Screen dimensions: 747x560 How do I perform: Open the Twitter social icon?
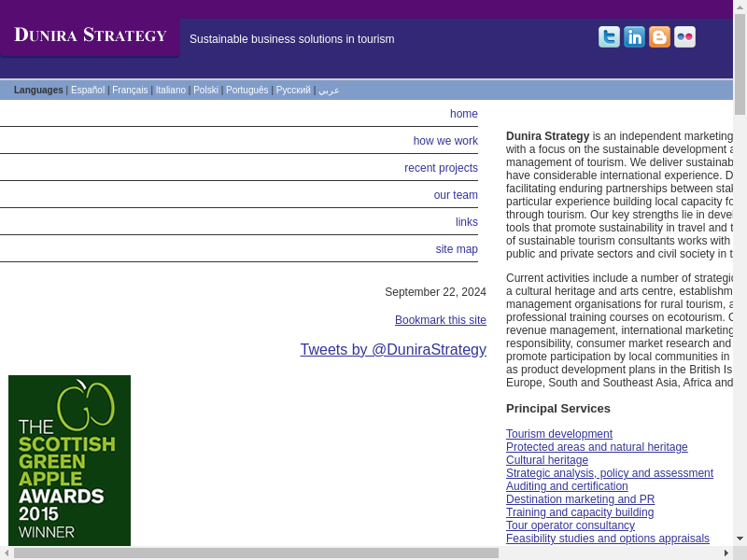(x=609, y=37)
